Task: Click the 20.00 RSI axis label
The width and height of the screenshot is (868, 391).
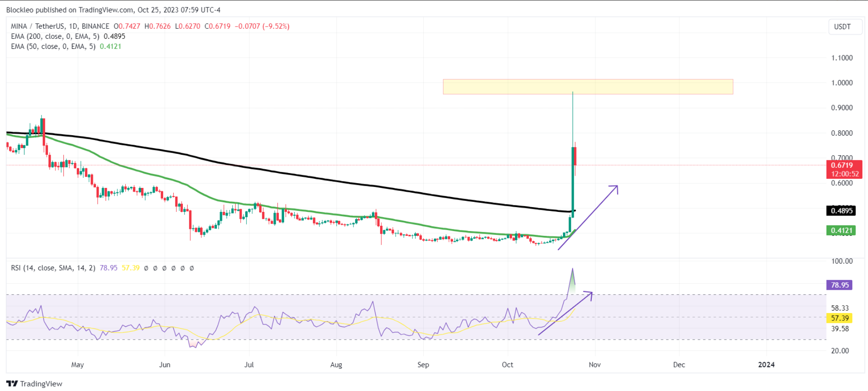Action: [x=840, y=350]
